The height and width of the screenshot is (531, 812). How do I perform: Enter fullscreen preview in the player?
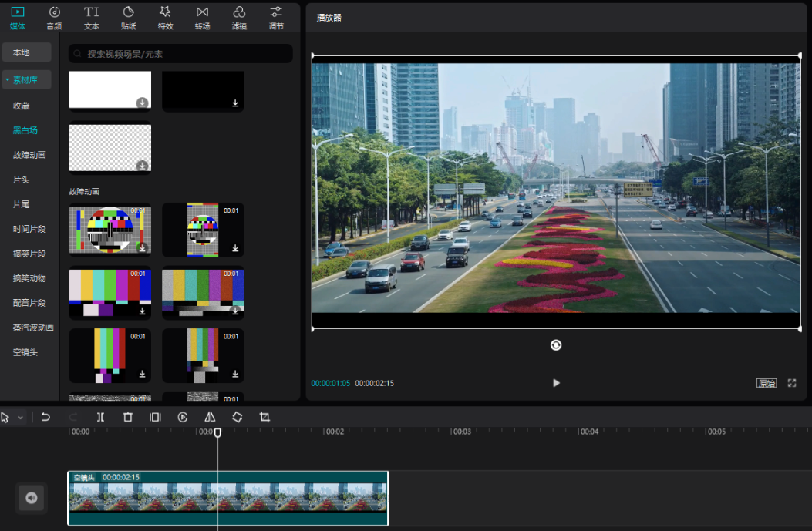792,383
